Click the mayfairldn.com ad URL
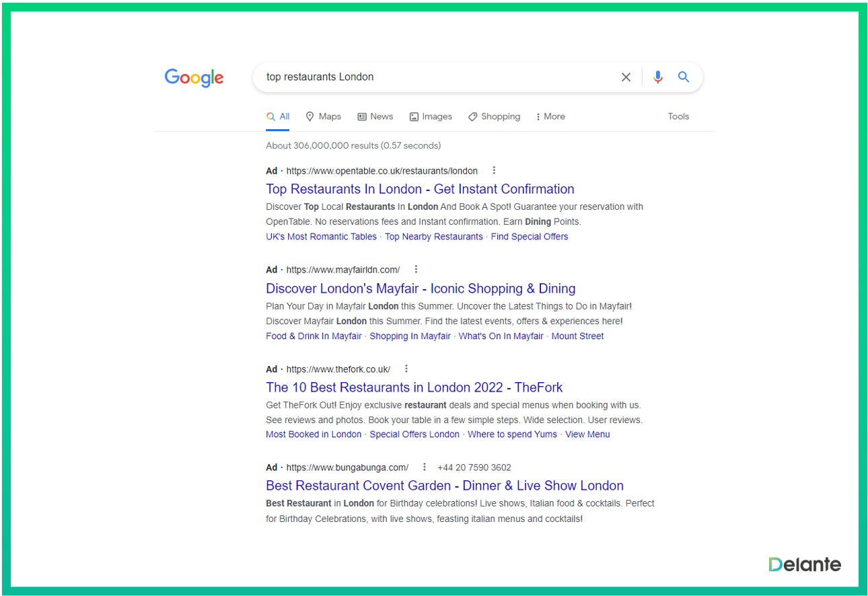Screen dimensions: 868x596 pos(343,270)
